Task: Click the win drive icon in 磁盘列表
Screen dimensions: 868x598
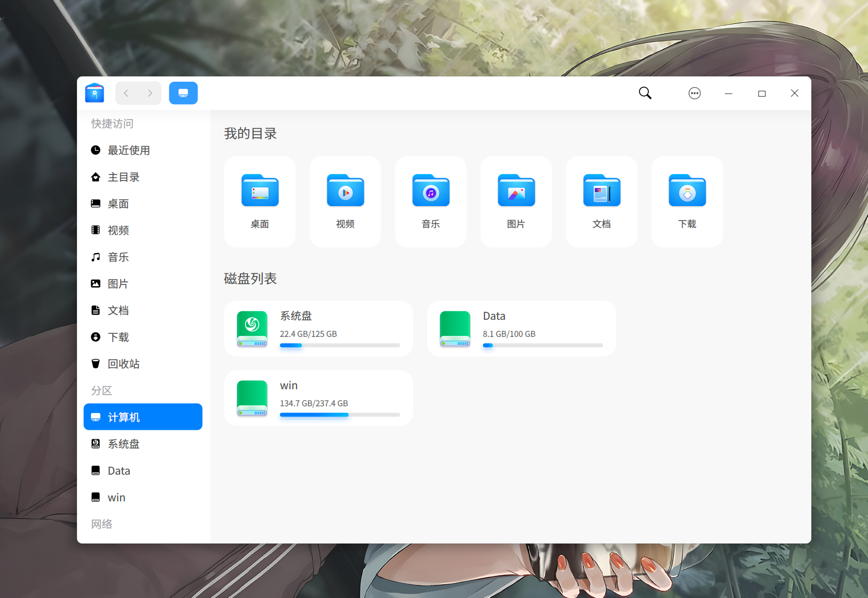Action: click(252, 398)
